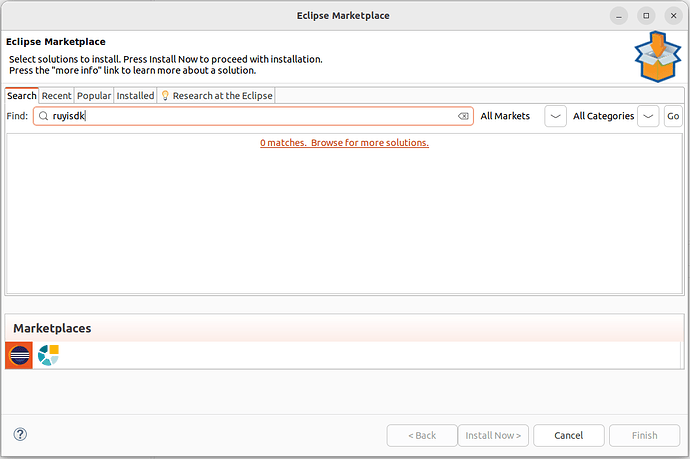This screenshot has height=459, width=690.
Task: Open Research at the Eclipse tab
Action: coord(217,95)
